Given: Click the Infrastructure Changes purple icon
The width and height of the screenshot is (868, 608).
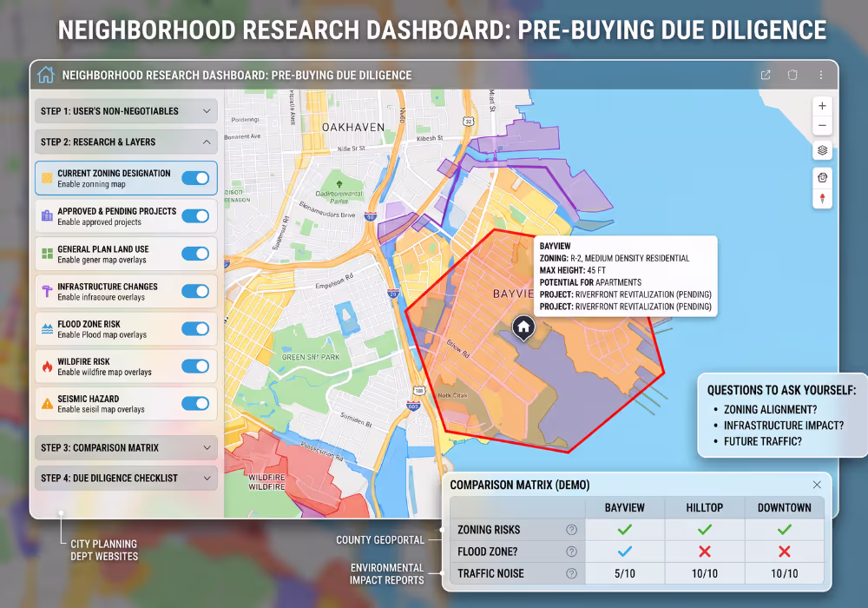Looking at the screenshot, I should 47,291.
